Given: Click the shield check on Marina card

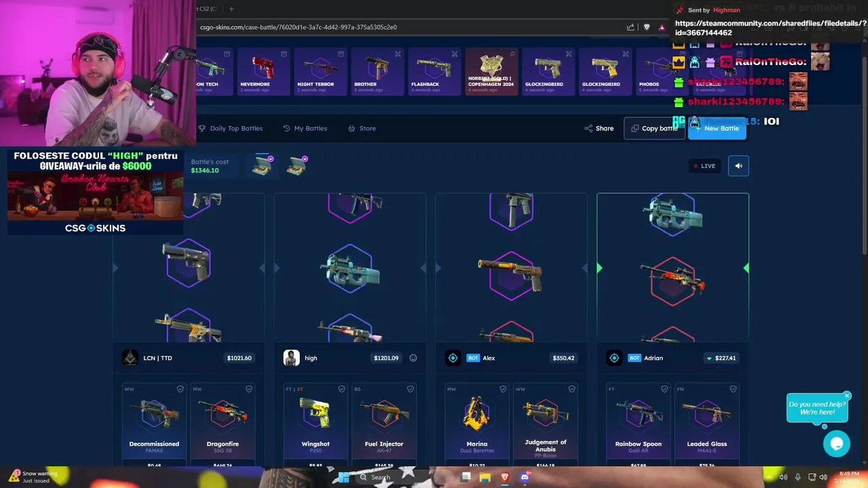Looking at the screenshot, I should pos(503,389).
